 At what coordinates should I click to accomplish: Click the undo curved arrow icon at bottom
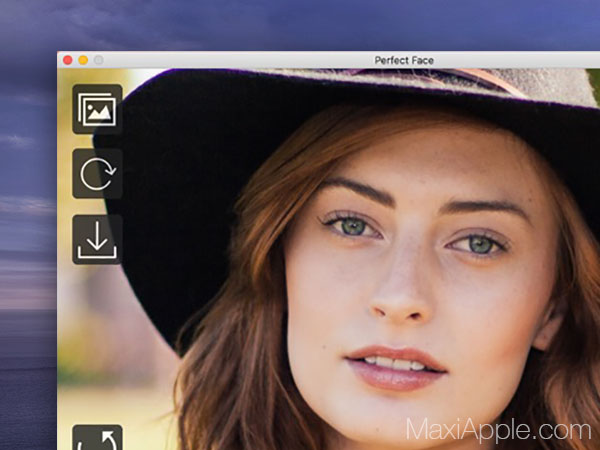[x=97, y=437]
